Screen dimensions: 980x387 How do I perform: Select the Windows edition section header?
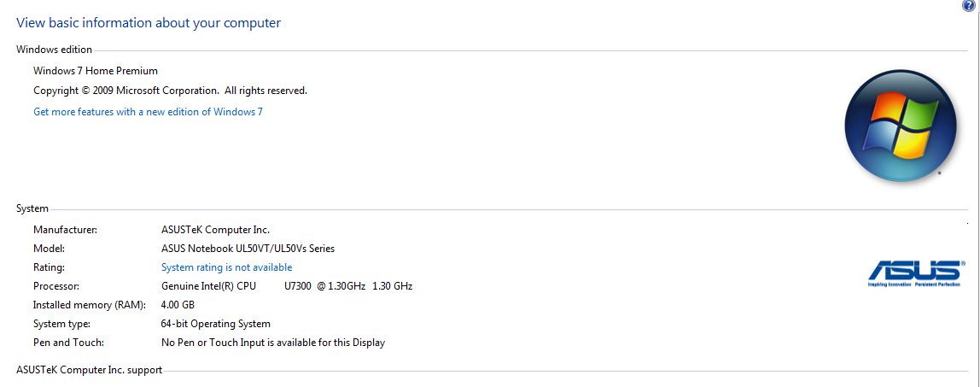(x=55, y=50)
